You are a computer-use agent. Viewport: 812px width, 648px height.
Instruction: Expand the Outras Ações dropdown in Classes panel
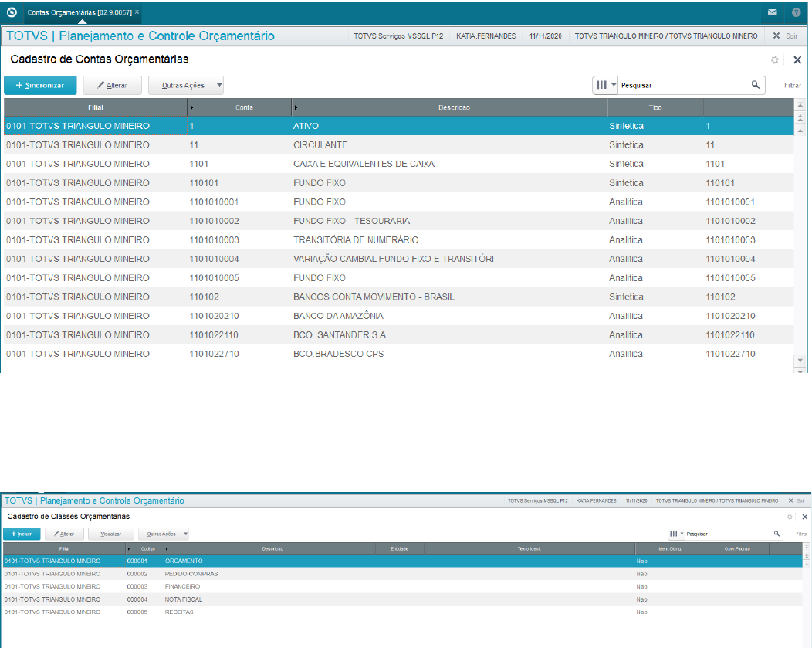click(185, 534)
